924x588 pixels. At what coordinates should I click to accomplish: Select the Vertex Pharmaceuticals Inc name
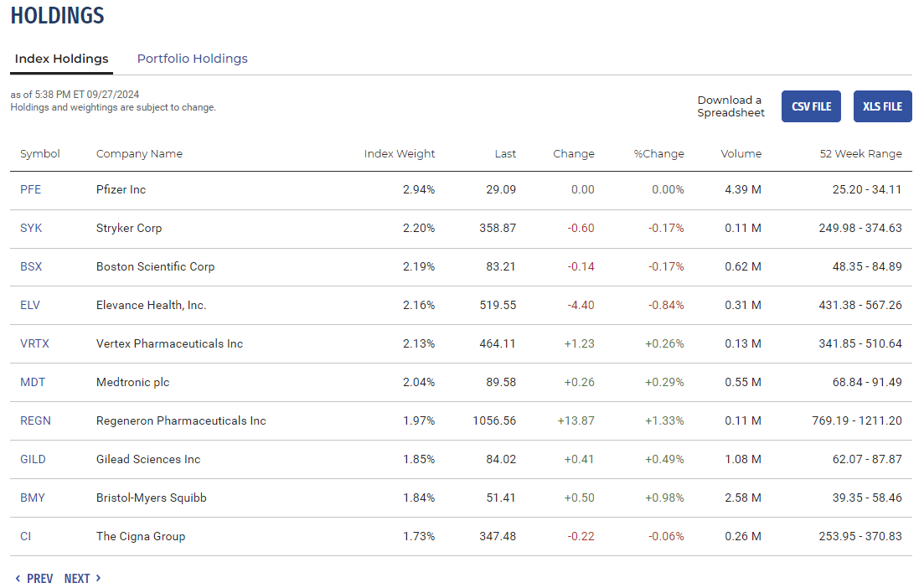pyautogui.click(x=170, y=343)
